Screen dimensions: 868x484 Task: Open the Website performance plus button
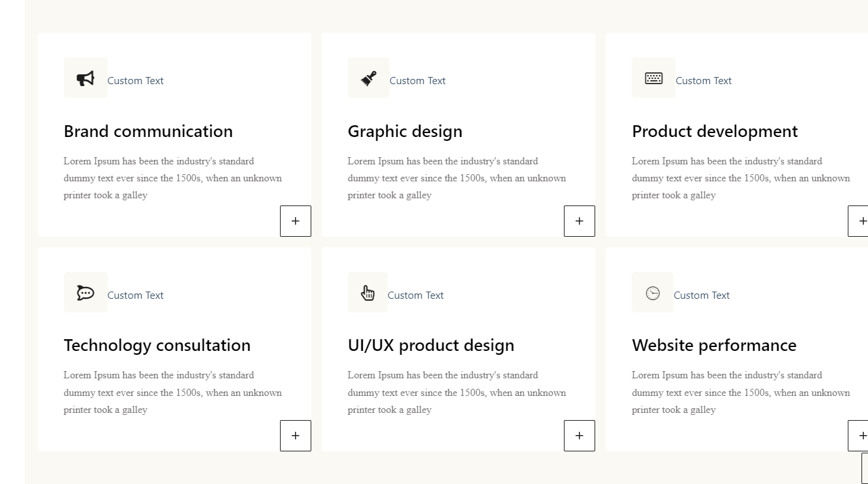[860, 436]
